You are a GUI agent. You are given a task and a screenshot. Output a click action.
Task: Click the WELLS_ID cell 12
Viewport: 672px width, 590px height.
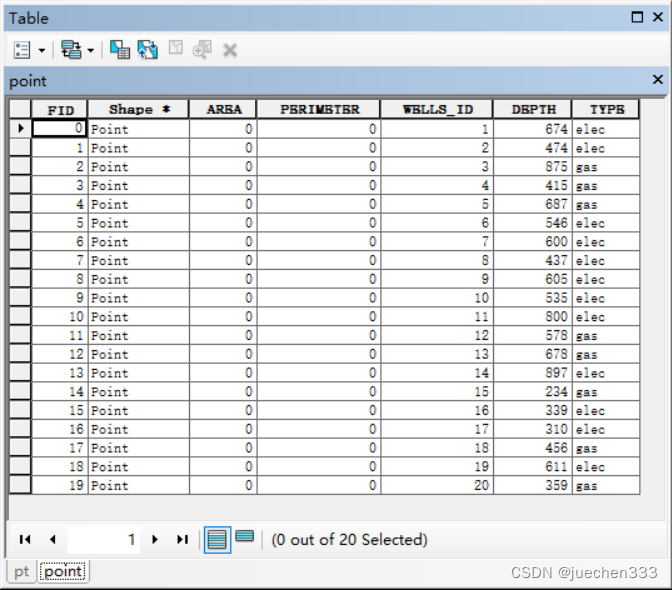click(x=437, y=335)
